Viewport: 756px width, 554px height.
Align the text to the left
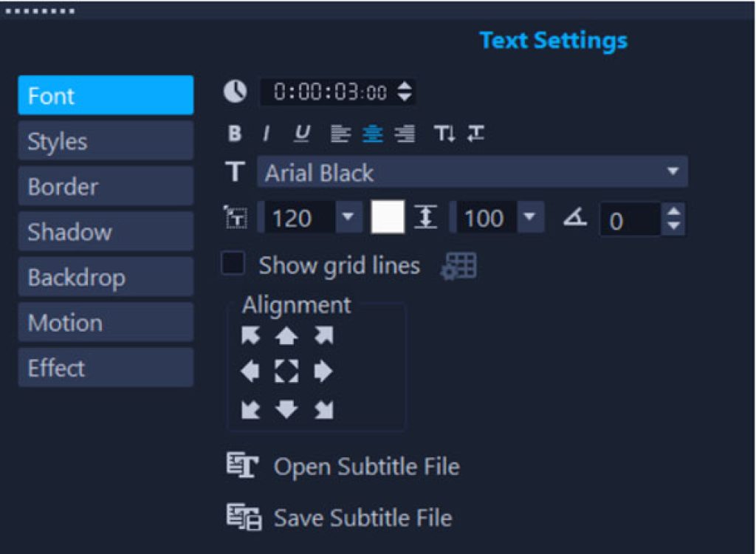click(x=341, y=134)
